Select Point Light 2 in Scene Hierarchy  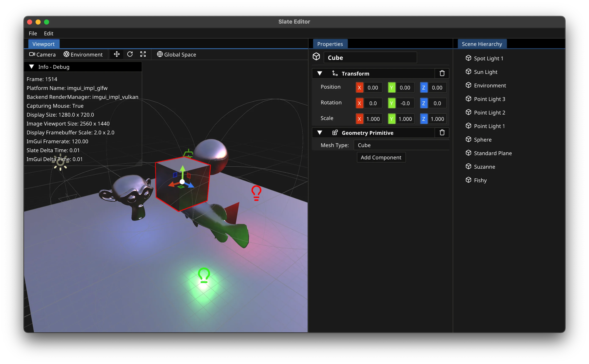[489, 112]
